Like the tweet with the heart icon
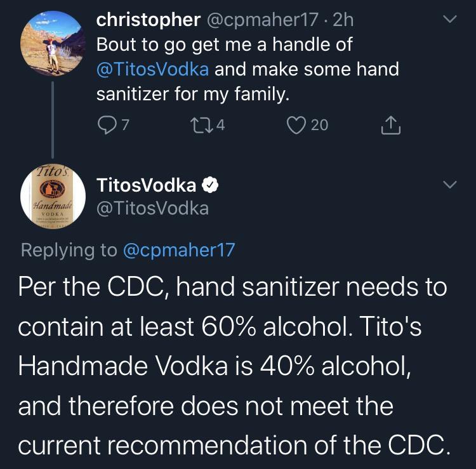476x469 pixels. (298, 126)
